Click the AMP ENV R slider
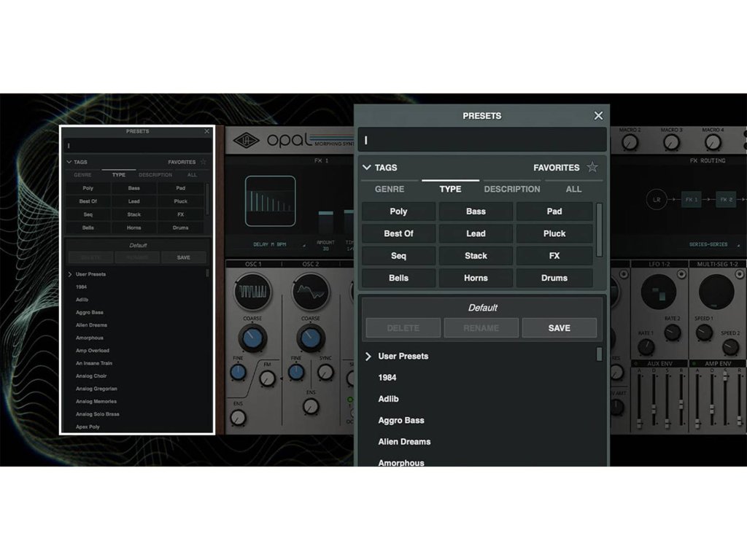Image resolution: width=747 pixels, height=560 pixels. 740,421
